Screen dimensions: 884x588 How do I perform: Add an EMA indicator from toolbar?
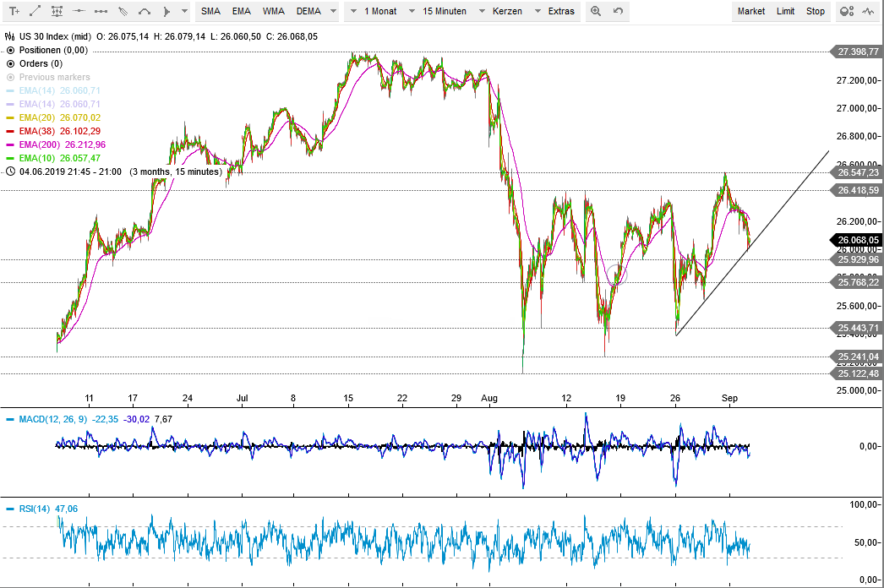coord(242,11)
